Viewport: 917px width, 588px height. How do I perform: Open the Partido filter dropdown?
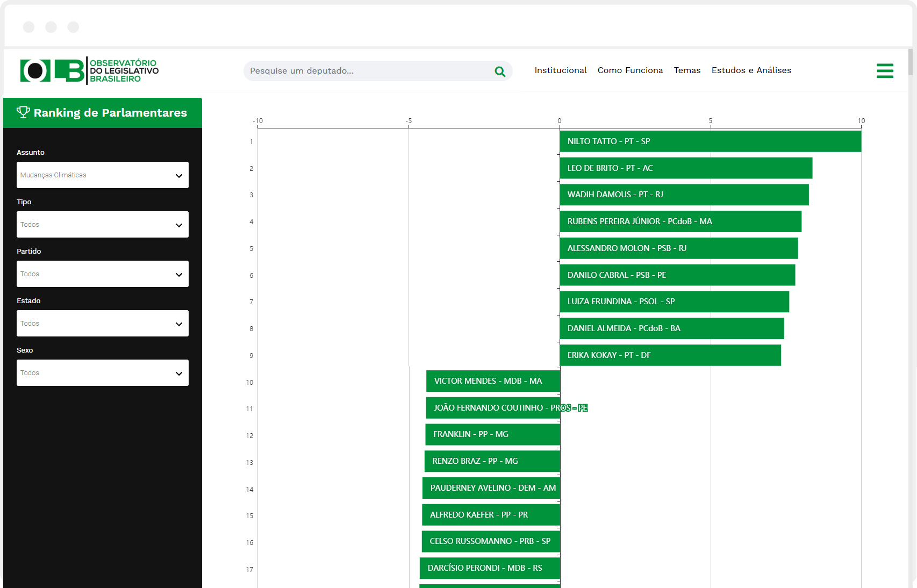[102, 274]
